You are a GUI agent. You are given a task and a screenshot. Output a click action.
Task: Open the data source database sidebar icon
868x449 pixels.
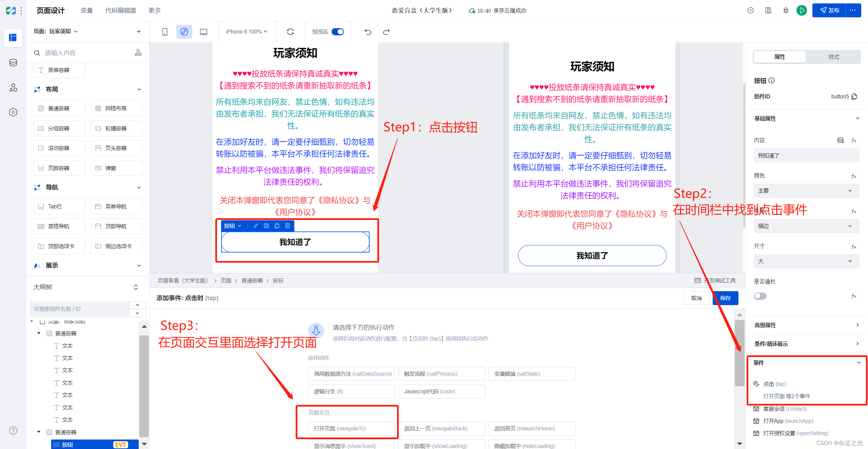13,63
